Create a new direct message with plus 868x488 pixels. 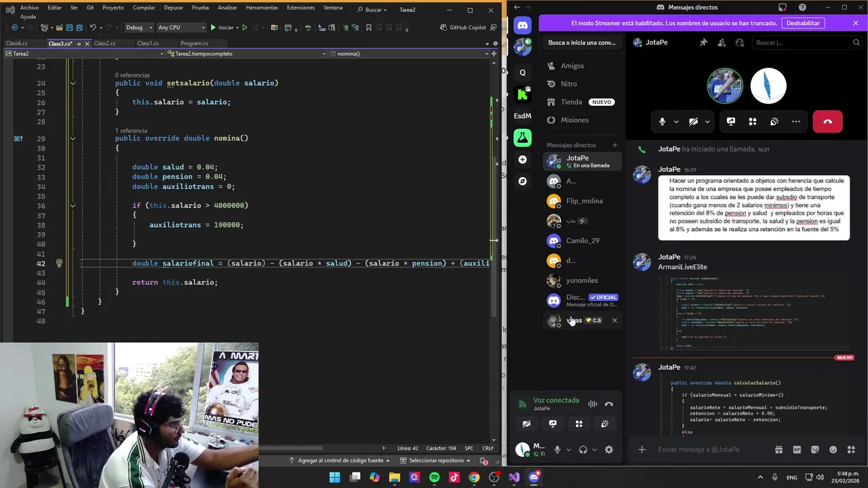[615, 145]
